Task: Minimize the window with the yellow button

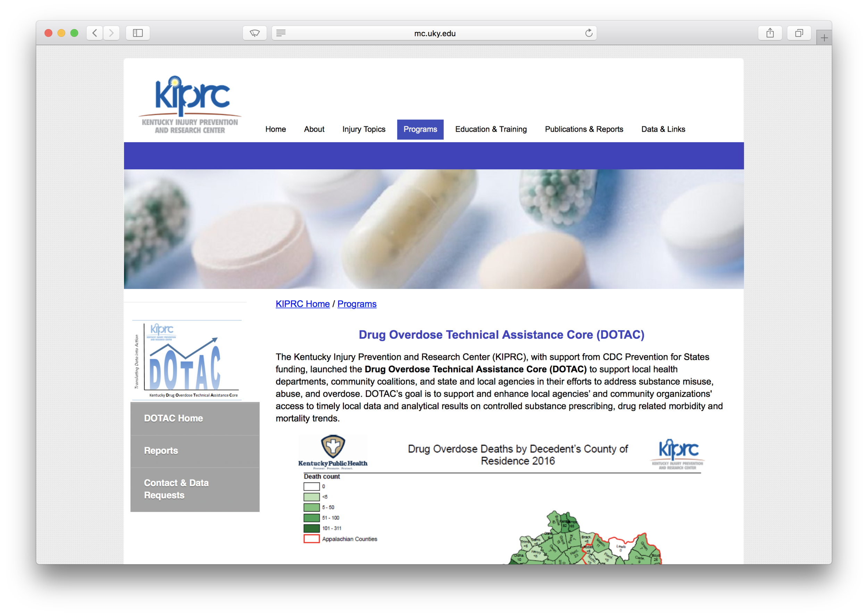Action: point(61,33)
